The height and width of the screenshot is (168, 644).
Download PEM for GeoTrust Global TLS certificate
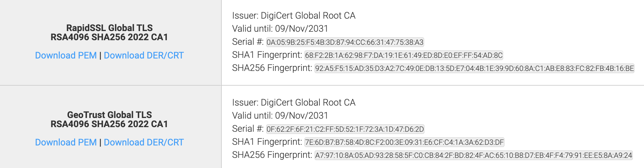pos(66,142)
